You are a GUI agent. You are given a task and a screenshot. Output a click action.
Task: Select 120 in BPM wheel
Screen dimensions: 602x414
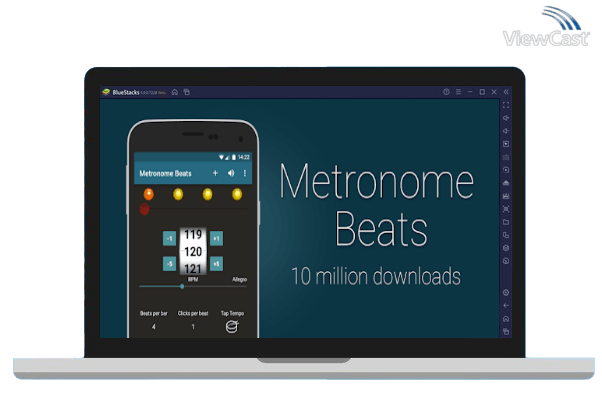coord(193,252)
